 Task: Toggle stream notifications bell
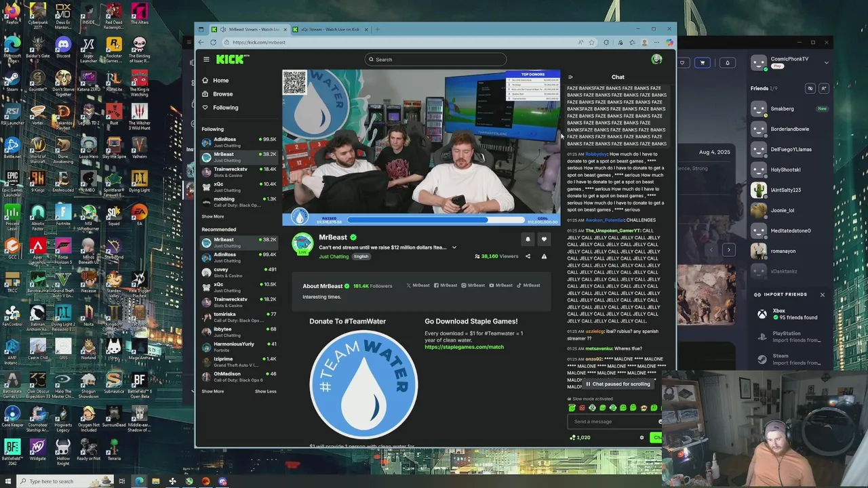(528, 239)
